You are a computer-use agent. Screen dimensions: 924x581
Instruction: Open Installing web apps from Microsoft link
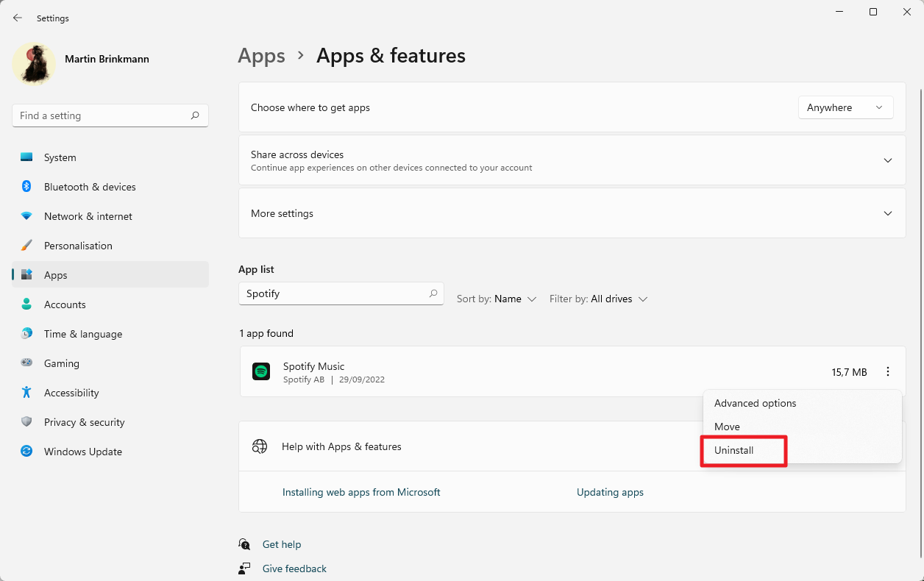[361, 492]
